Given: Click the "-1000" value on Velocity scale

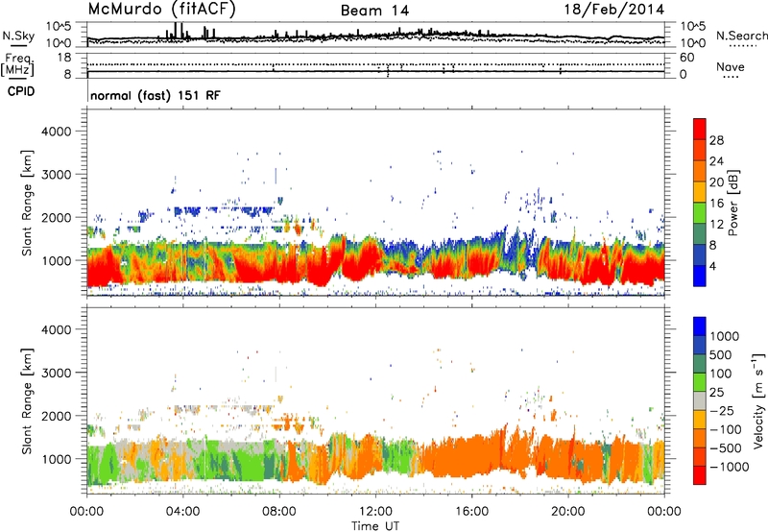Looking at the screenshot, I should click(x=729, y=467).
